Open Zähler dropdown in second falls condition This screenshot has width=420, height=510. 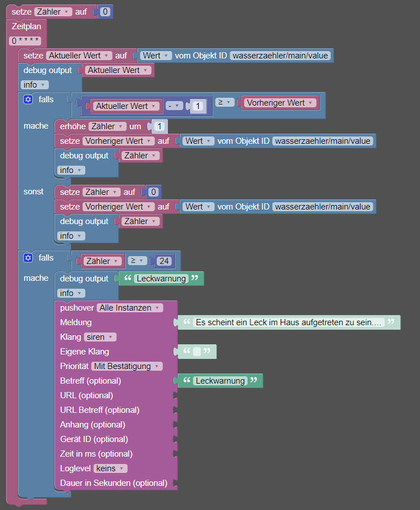click(x=102, y=261)
